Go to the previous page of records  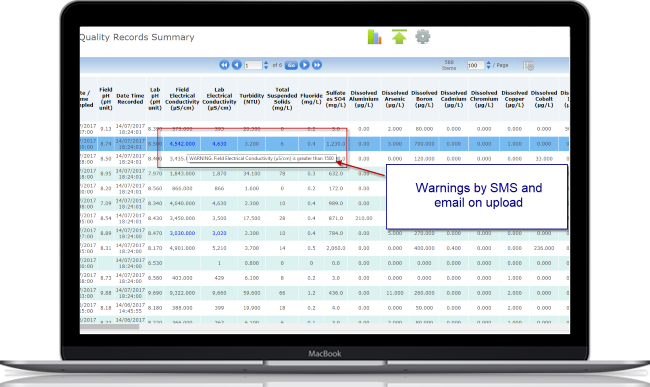pyautogui.click(x=237, y=65)
